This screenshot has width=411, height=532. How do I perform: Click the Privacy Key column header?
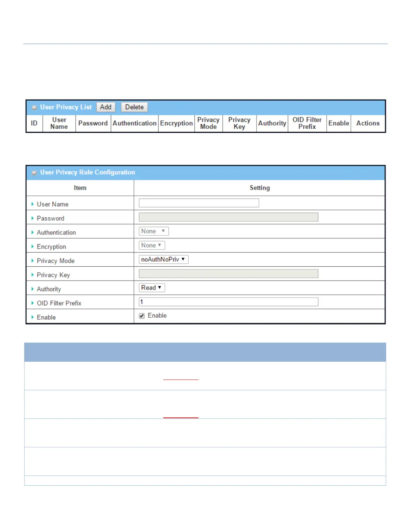[x=239, y=123]
